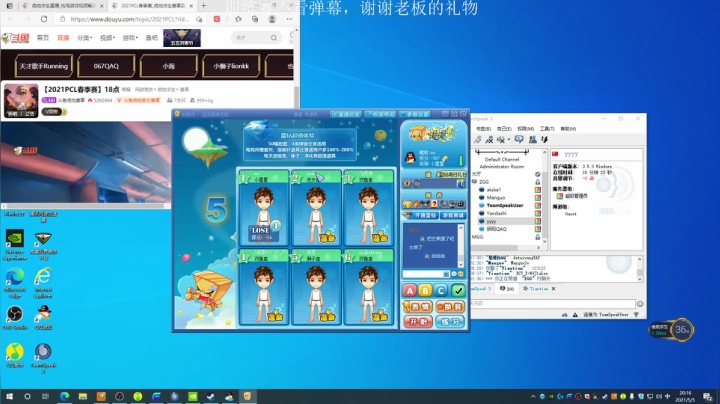Click the Douyu search magnifier icon
This screenshot has height=404, width=720.
[x=274, y=38]
